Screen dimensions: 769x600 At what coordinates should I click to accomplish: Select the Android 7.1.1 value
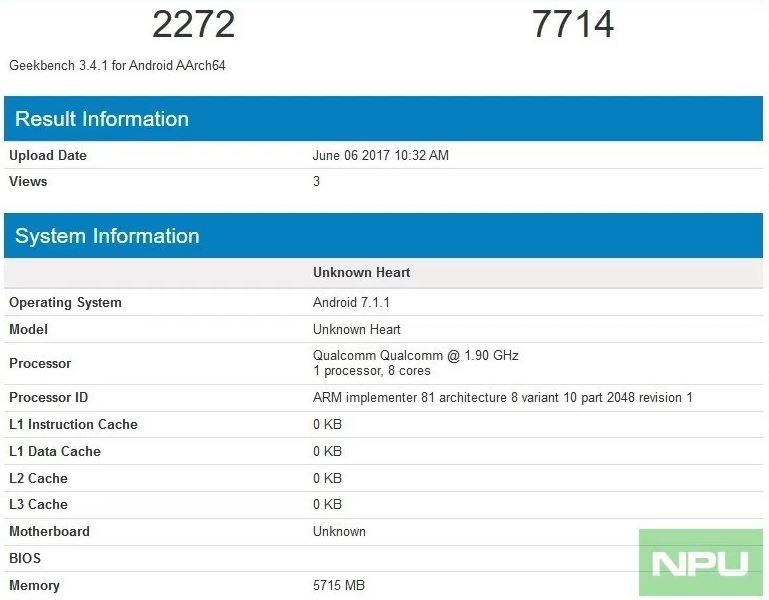point(351,303)
